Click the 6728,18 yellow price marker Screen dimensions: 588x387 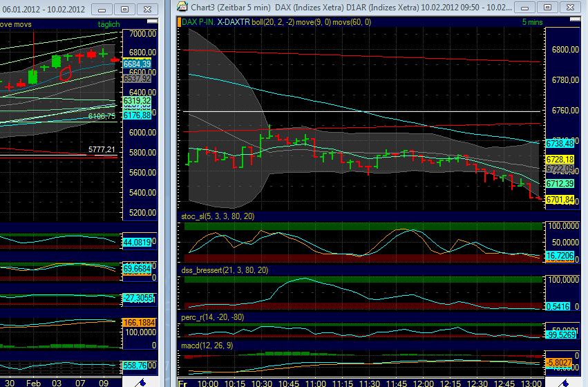[x=560, y=160]
